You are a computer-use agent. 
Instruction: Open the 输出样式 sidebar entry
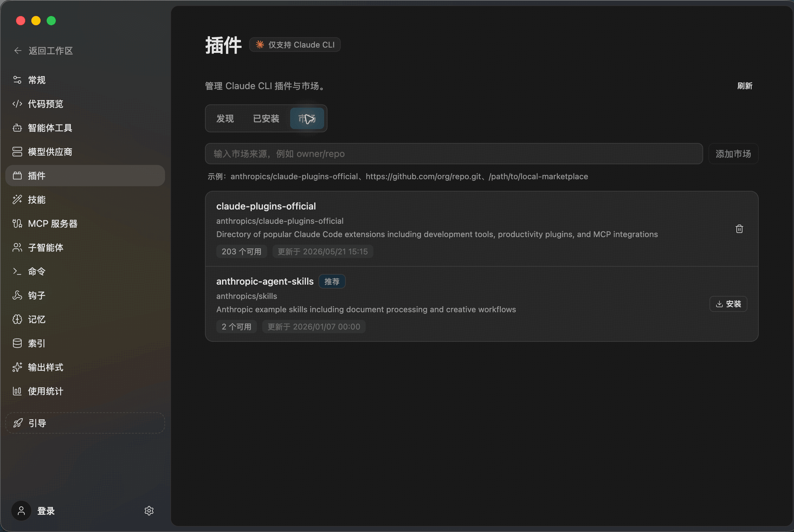[x=85, y=367]
